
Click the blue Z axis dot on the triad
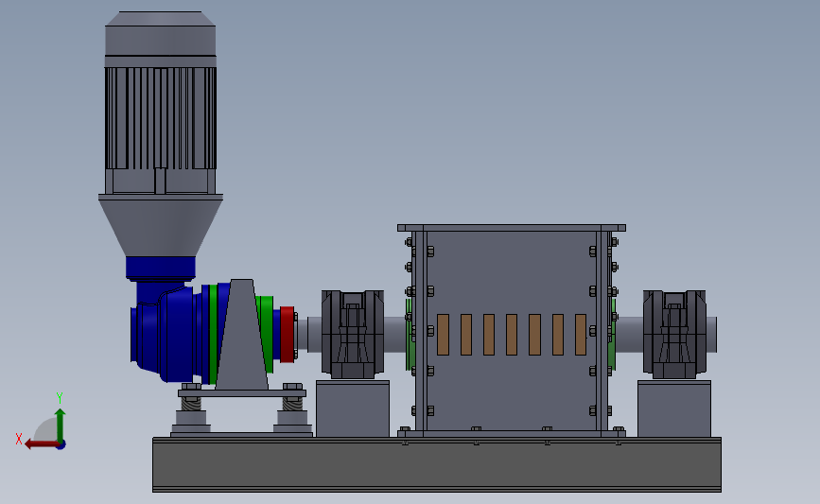[x=61, y=445]
